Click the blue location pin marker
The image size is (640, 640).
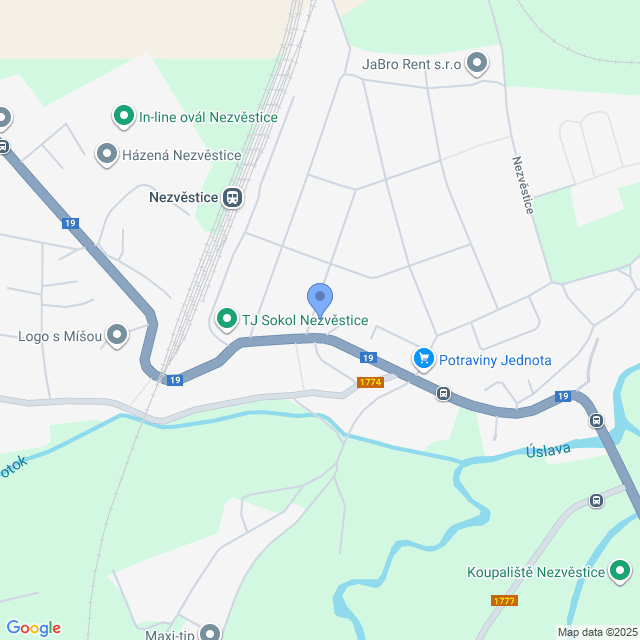pos(320,300)
